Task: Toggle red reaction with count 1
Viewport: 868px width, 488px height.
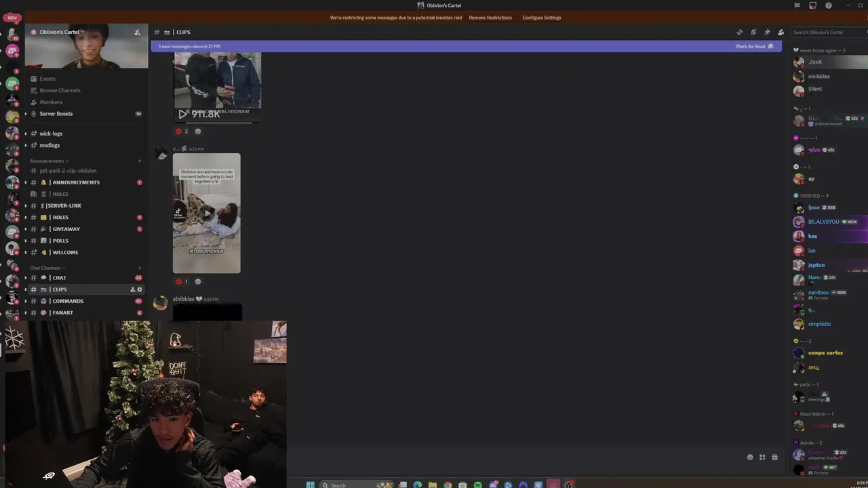Action: [x=182, y=281]
